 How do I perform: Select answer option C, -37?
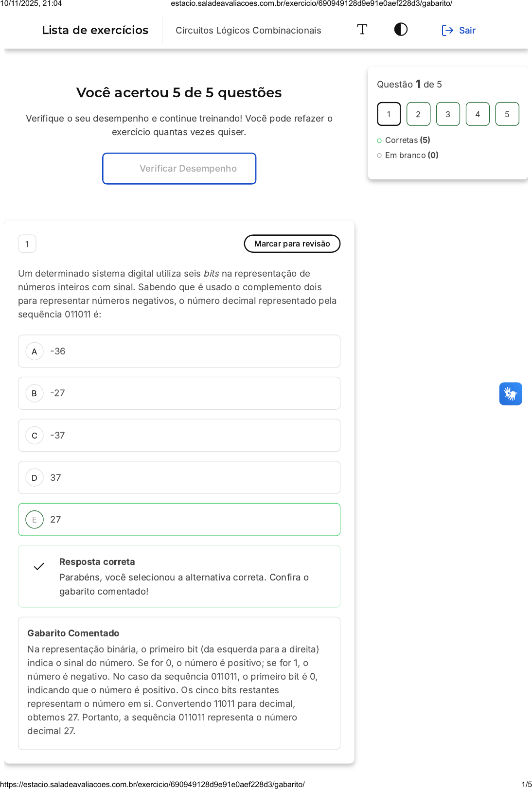click(179, 436)
